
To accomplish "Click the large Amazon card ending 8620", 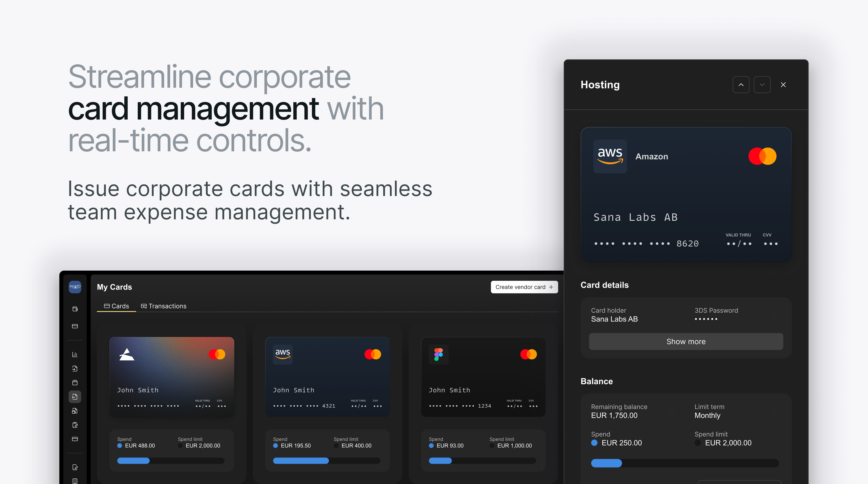I will coord(686,194).
